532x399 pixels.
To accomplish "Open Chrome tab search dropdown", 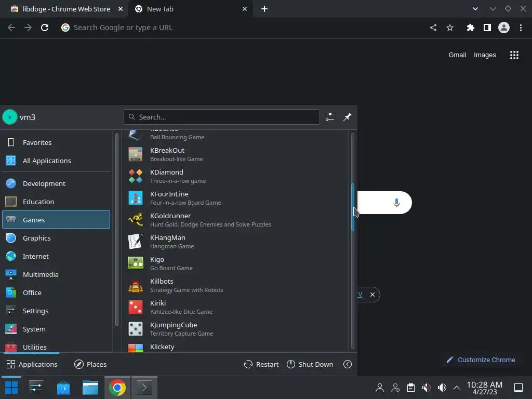I will click(475, 9).
